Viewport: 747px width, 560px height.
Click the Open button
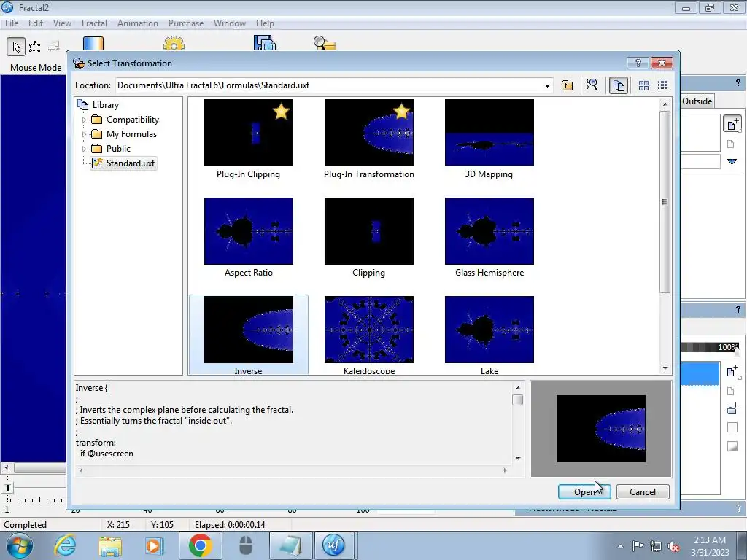click(x=584, y=492)
